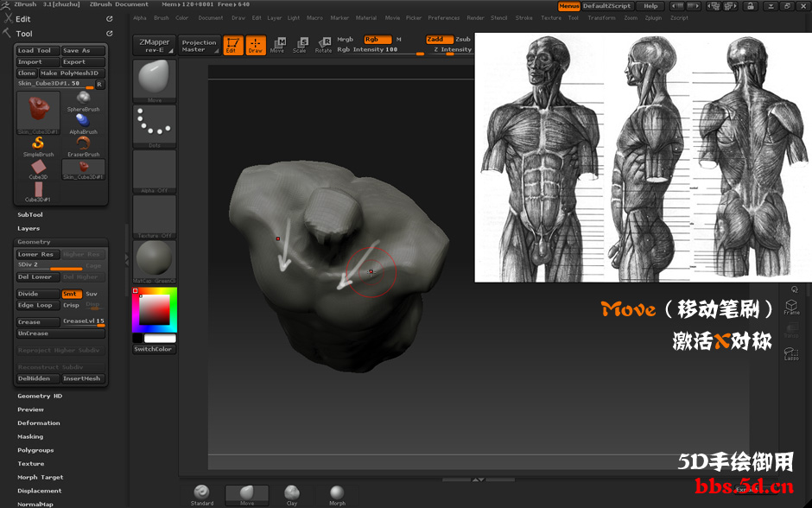Open current brush thumbnail on left shelf

[155, 81]
